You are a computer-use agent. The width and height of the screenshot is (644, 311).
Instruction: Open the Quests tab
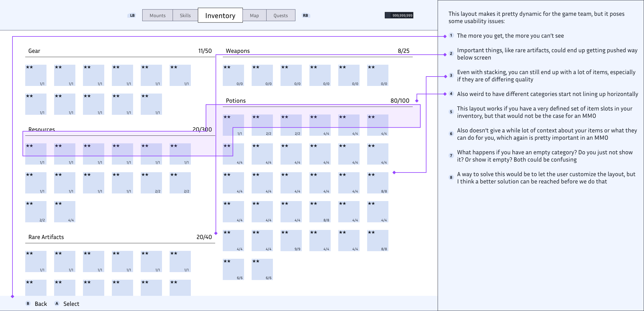(x=281, y=15)
